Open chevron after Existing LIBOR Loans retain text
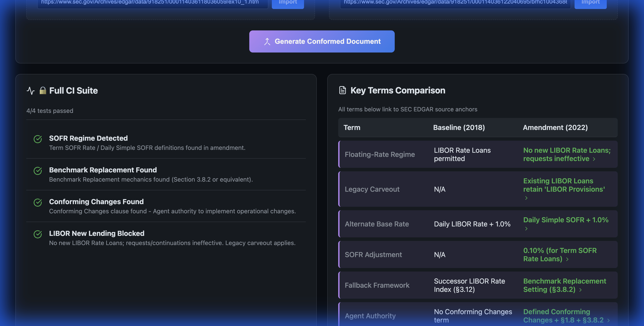Image resolution: width=644 pixels, height=326 pixels. [526, 198]
